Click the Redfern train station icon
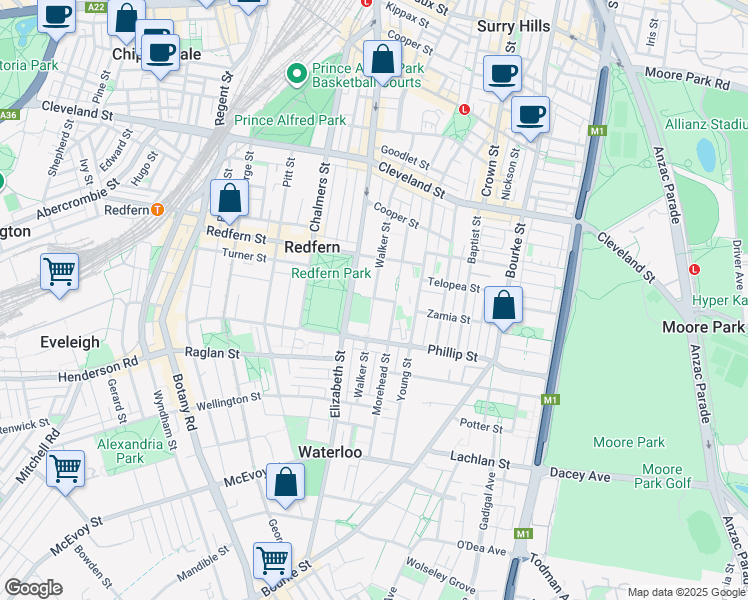Viewport: 748px width, 600px height. click(x=157, y=209)
